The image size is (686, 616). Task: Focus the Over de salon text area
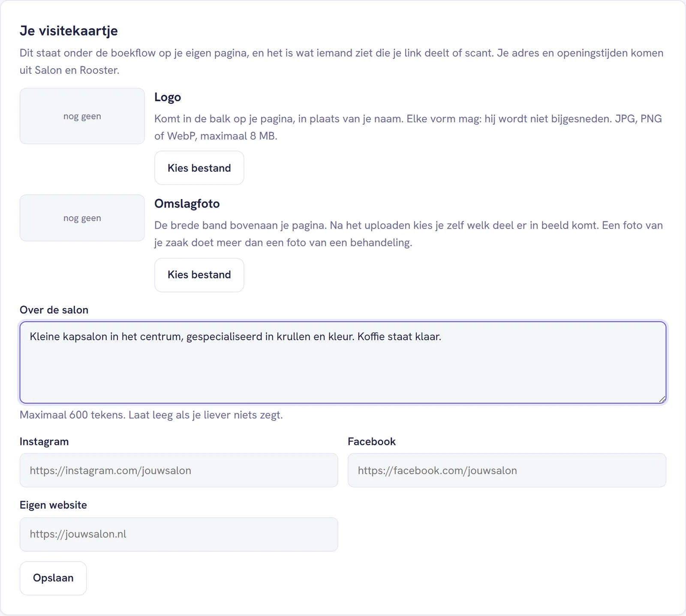click(x=343, y=362)
